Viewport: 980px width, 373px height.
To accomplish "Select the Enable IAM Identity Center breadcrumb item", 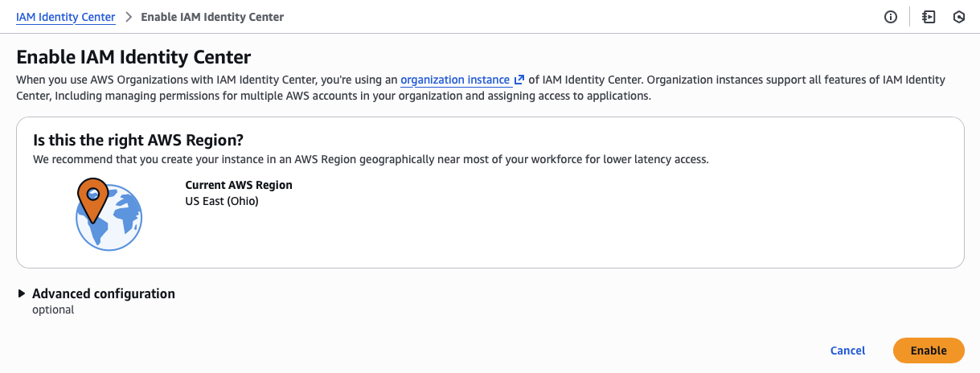I will [212, 17].
